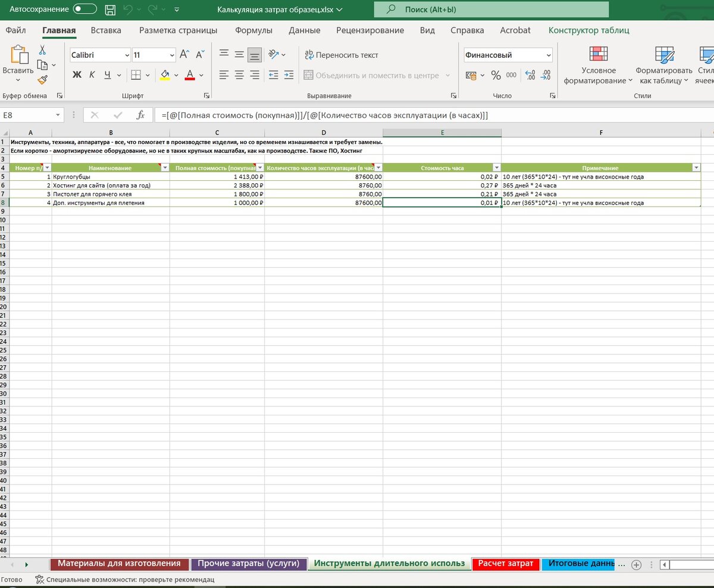714x588 pixels.
Task: Click the Save floppy disk icon
Action: 110,10
